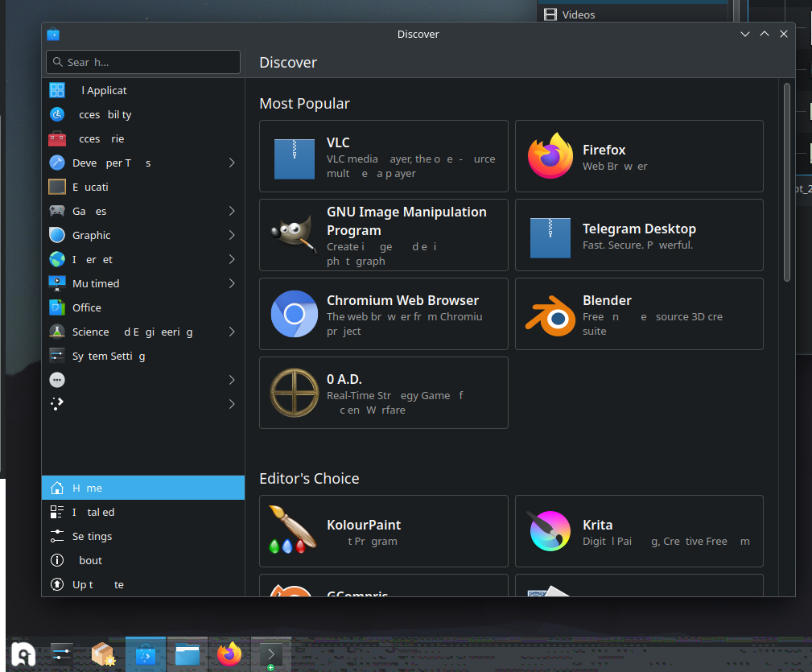812x672 pixels.
Task: Expand the Developer Tools category chevron
Action: tap(232, 163)
